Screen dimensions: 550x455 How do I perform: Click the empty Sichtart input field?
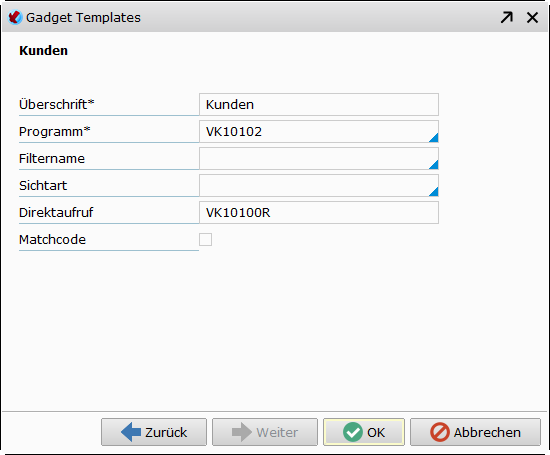click(319, 186)
